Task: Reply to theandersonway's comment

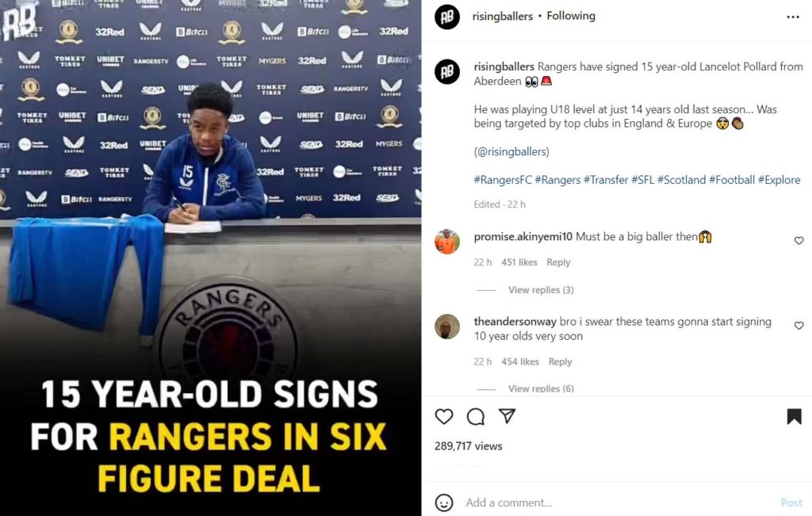Action: tap(560, 361)
